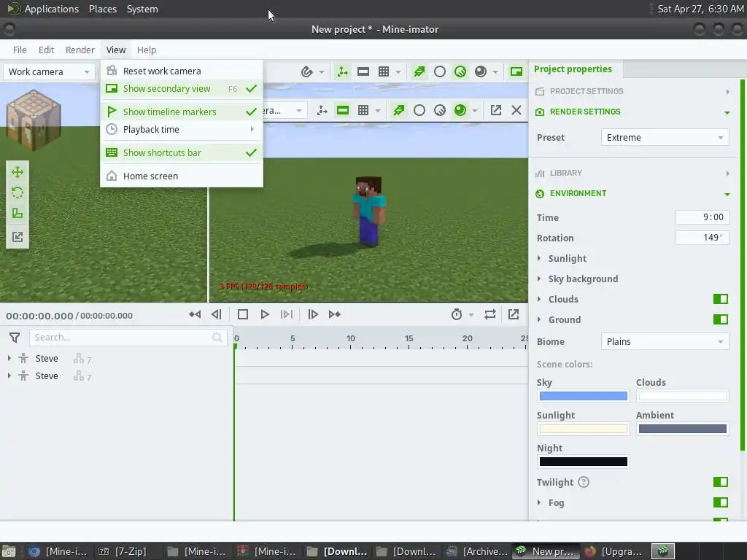747x560 pixels.
Task: Open the Render menu
Action: click(80, 50)
